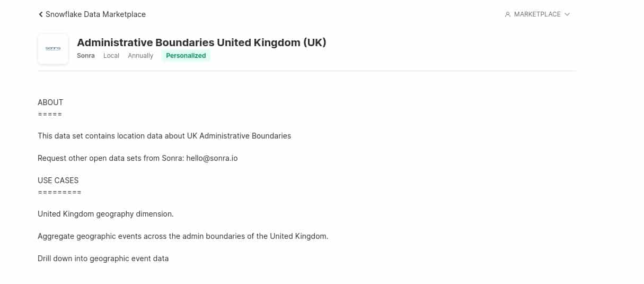Click the user profile icon beside MARKETPLACE
The height and width of the screenshot is (284, 644).
pyautogui.click(x=508, y=14)
